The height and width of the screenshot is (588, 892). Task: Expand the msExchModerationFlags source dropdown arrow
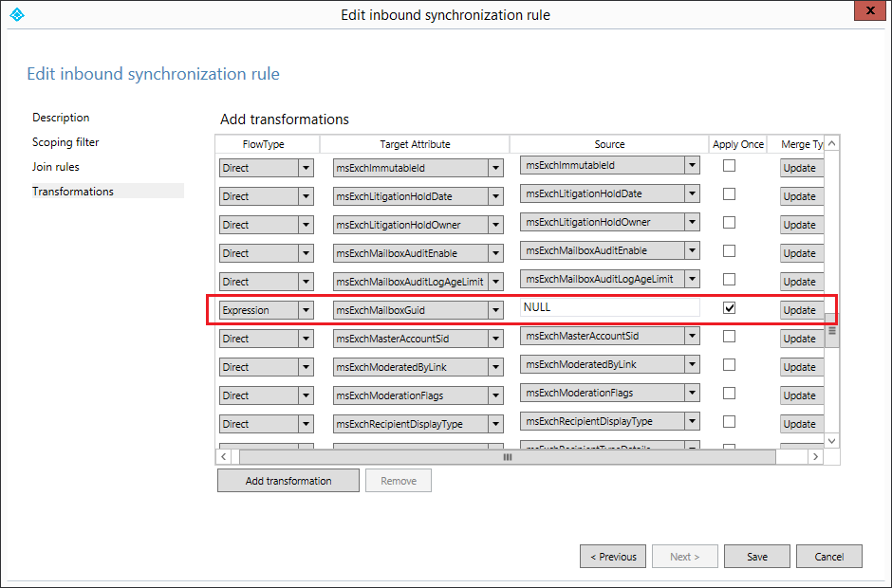692,393
